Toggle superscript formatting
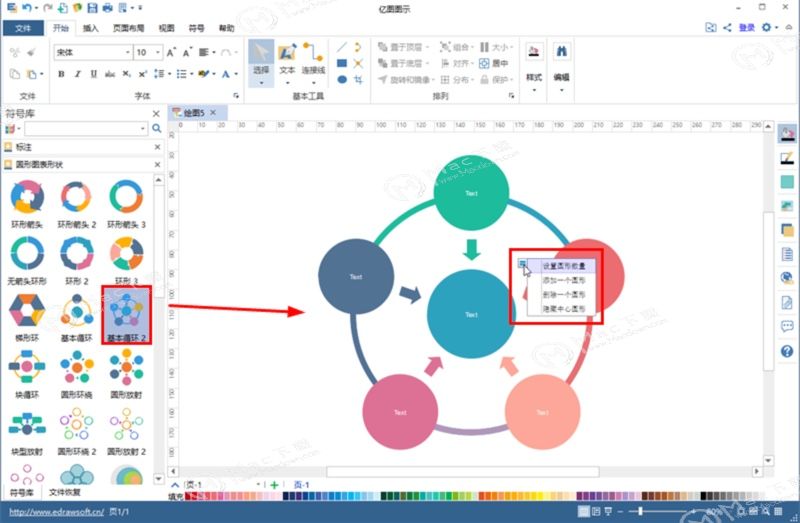 pyautogui.click(x=143, y=74)
